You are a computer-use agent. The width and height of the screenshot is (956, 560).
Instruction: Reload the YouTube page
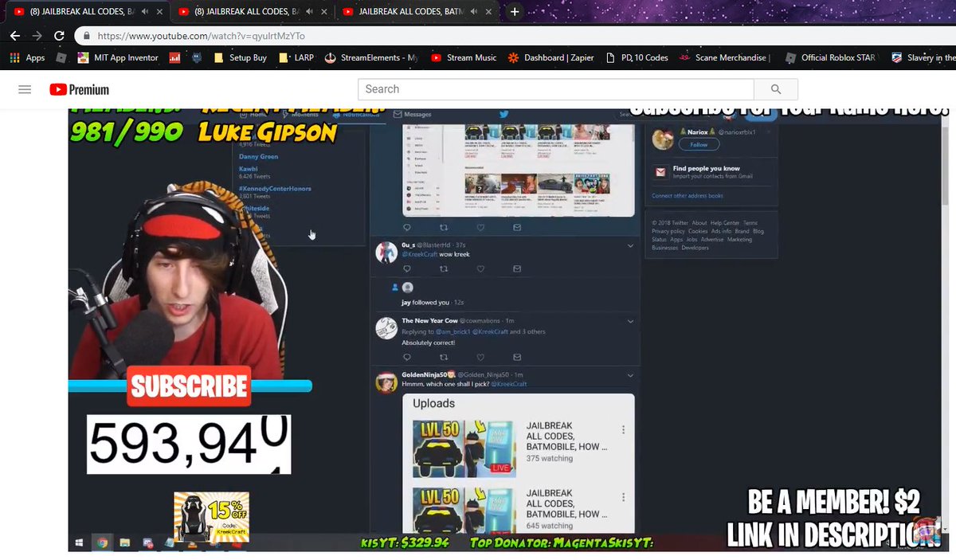click(x=59, y=36)
